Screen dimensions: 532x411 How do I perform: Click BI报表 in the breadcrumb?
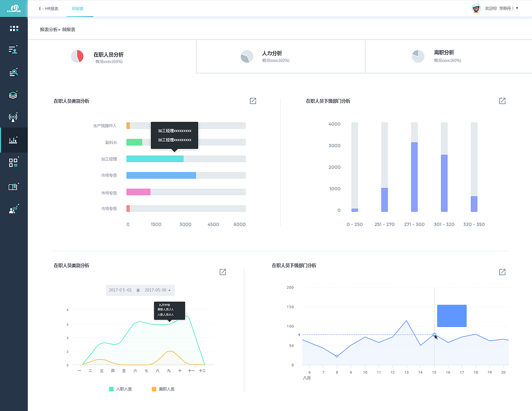point(69,30)
